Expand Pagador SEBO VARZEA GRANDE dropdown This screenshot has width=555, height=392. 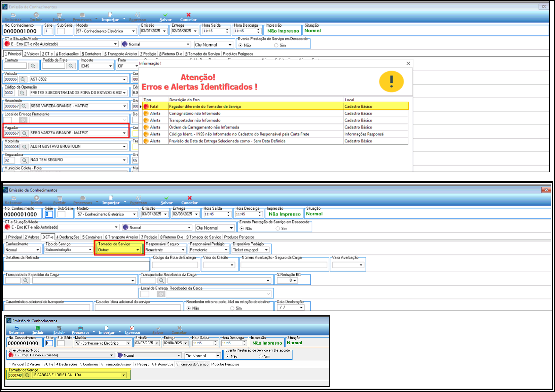(x=124, y=133)
